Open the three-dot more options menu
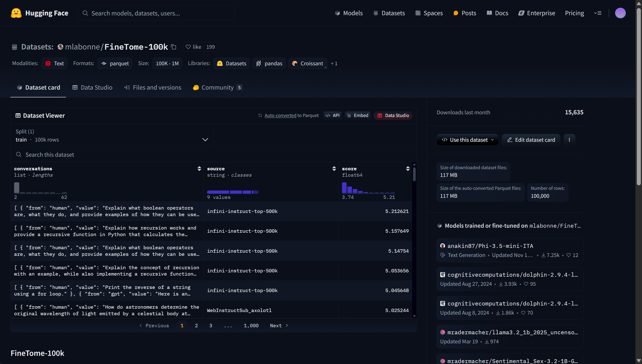This screenshot has width=642, height=364. pos(569,140)
